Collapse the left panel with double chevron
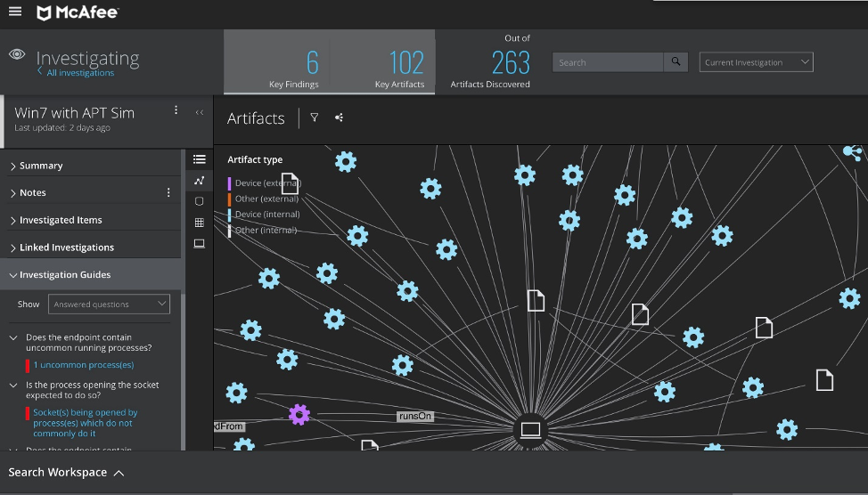Screen dimensions: 868x495 pos(199,112)
